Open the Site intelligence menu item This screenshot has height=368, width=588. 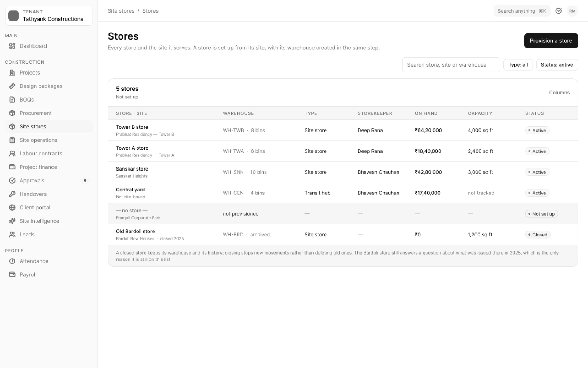click(49, 221)
